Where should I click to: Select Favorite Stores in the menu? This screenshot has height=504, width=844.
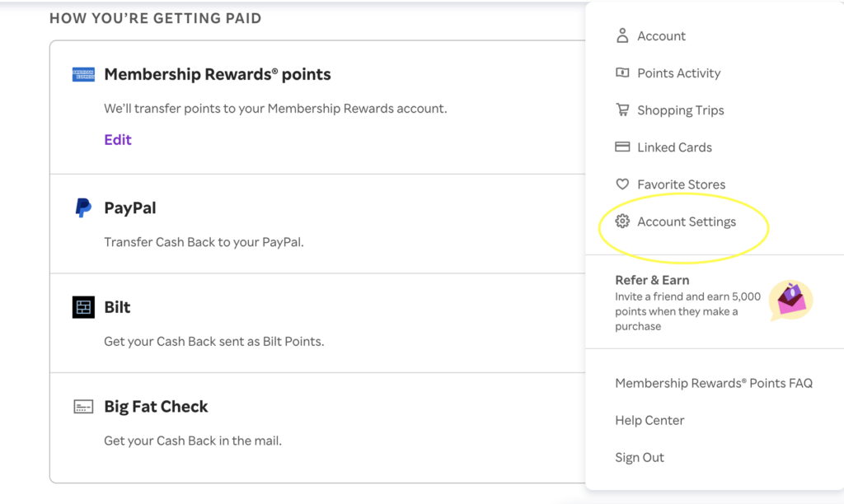(681, 184)
